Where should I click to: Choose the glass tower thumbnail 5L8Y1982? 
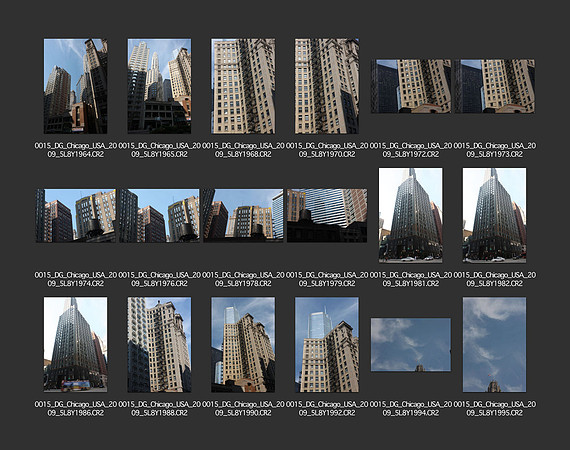494,215
